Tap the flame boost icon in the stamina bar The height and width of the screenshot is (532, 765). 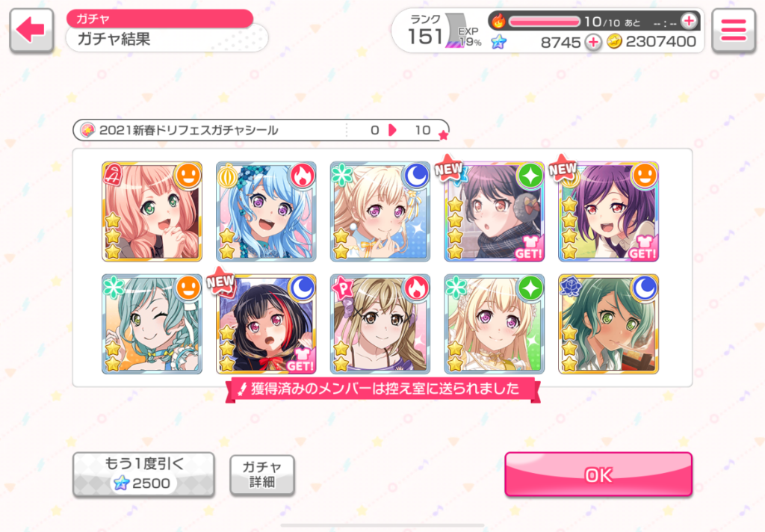pyautogui.click(x=498, y=21)
